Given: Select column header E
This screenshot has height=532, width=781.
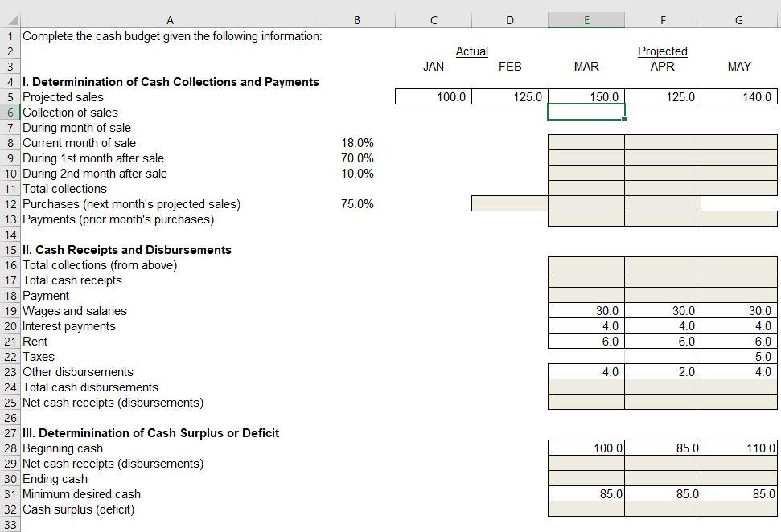Looking at the screenshot, I should pos(586,19).
